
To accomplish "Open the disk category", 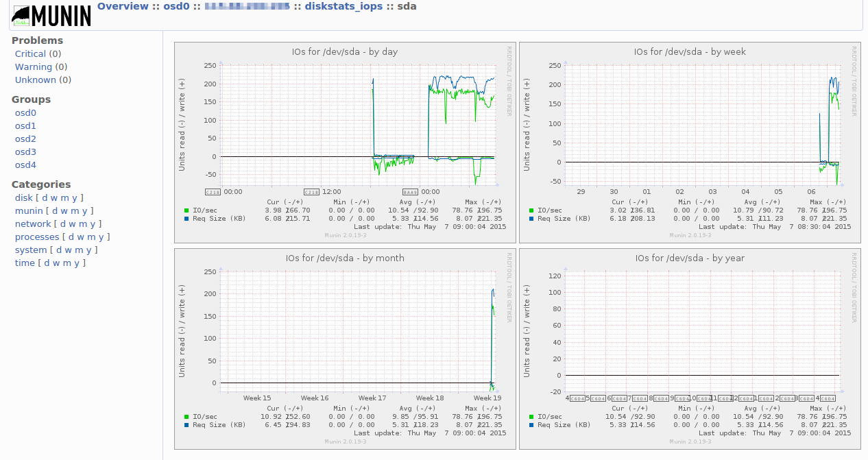I will coord(23,197).
